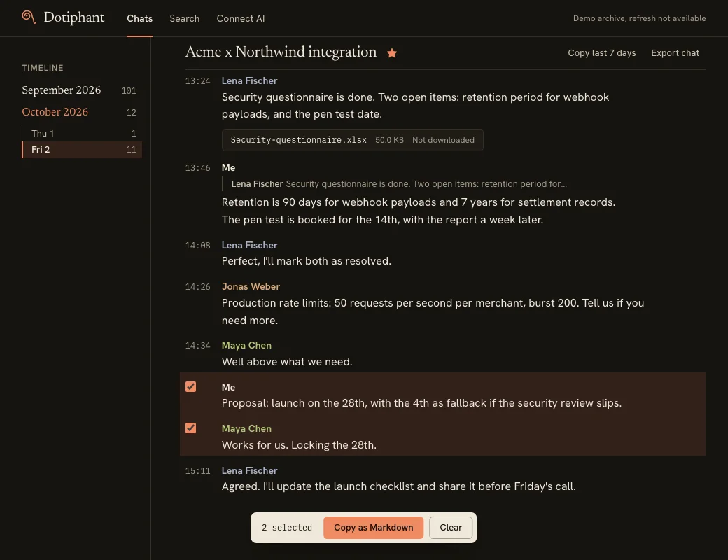Viewport: 728px width, 560px height.
Task: Click the 14:08 timestamp
Action: click(x=198, y=245)
